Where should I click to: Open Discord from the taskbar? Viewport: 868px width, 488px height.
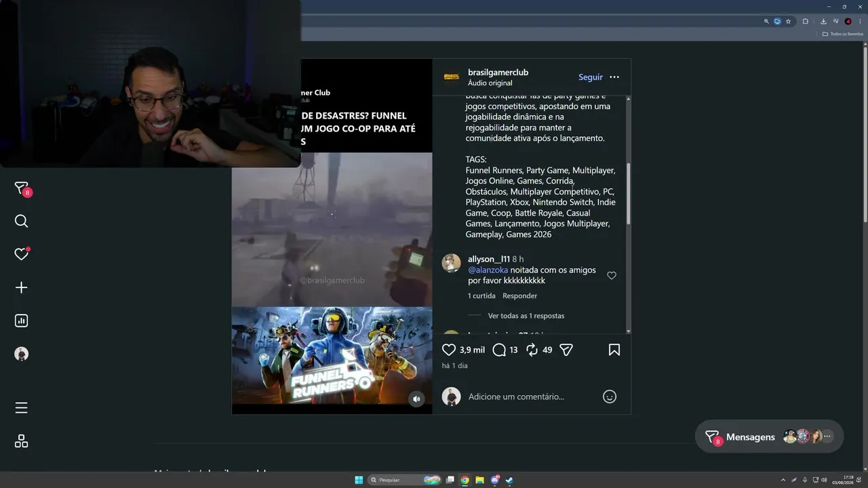pos(495,480)
